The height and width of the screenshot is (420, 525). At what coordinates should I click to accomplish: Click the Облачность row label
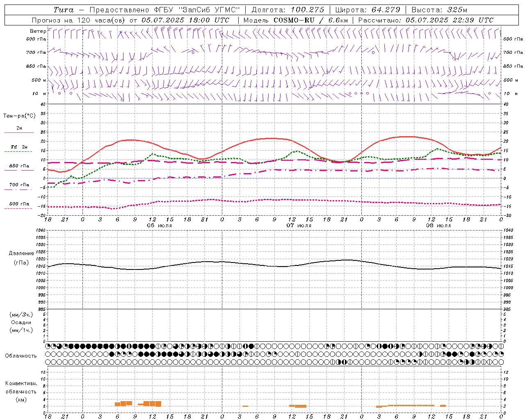tap(21, 356)
